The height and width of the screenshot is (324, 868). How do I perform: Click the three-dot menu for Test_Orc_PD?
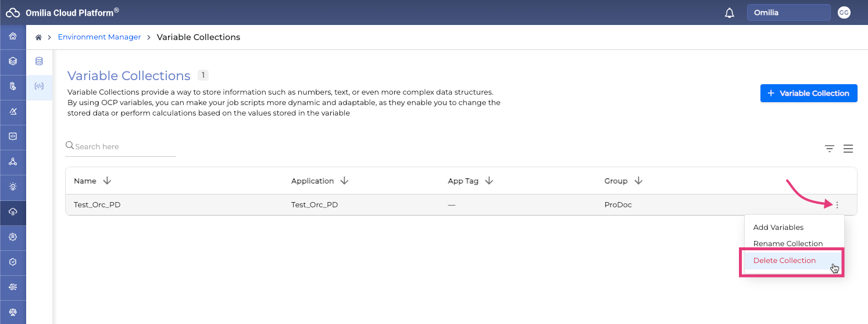tap(837, 205)
